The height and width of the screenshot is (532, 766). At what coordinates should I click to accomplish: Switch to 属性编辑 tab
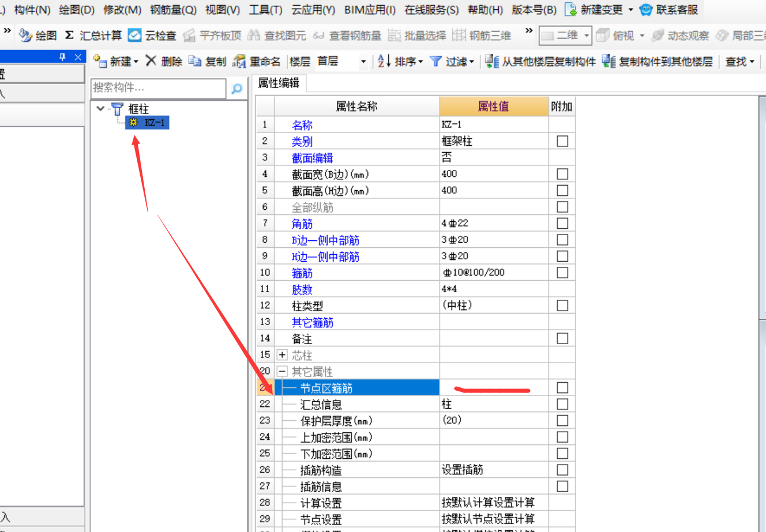pyautogui.click(x=279, y=83)
